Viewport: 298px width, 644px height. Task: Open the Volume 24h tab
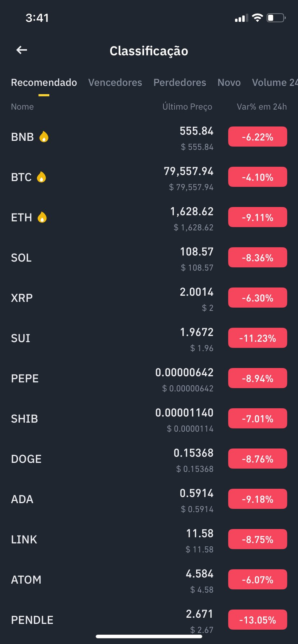[x=275, y=83]
